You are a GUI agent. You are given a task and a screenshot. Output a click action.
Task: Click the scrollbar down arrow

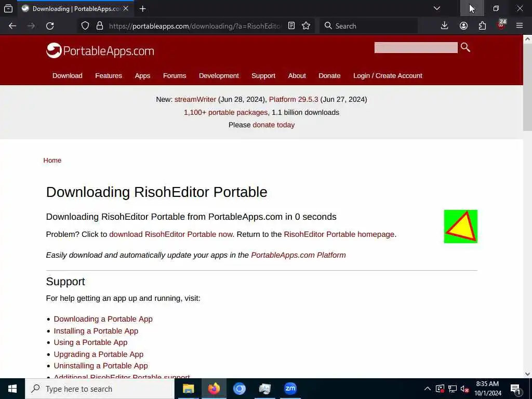click(527, 374)
